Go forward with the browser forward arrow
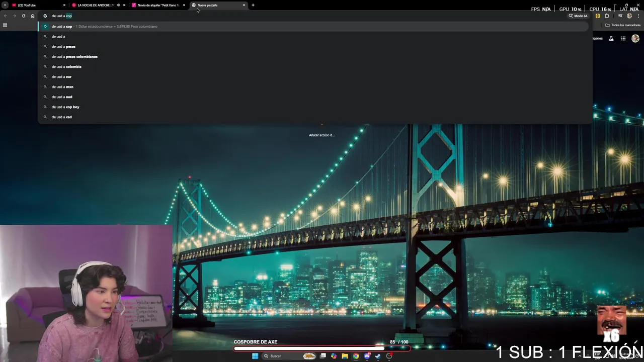Screen dimensions: 644x362 (14, 16)
